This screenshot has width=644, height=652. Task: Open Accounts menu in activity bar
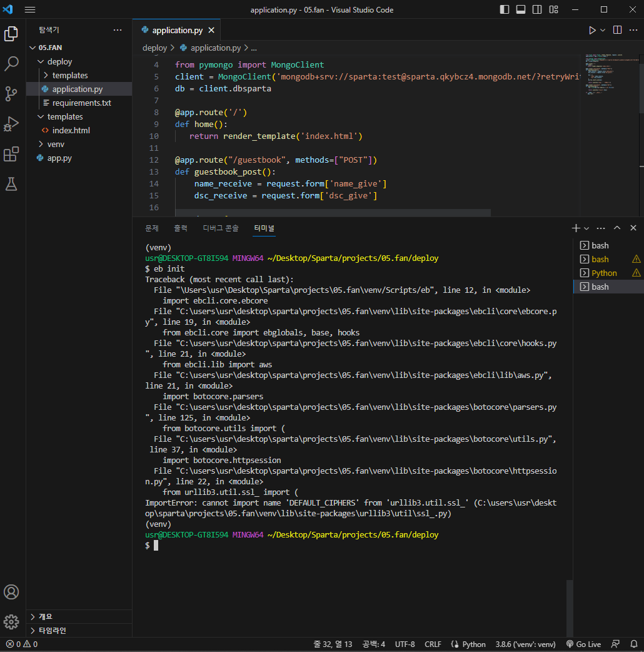coord(11,592)
